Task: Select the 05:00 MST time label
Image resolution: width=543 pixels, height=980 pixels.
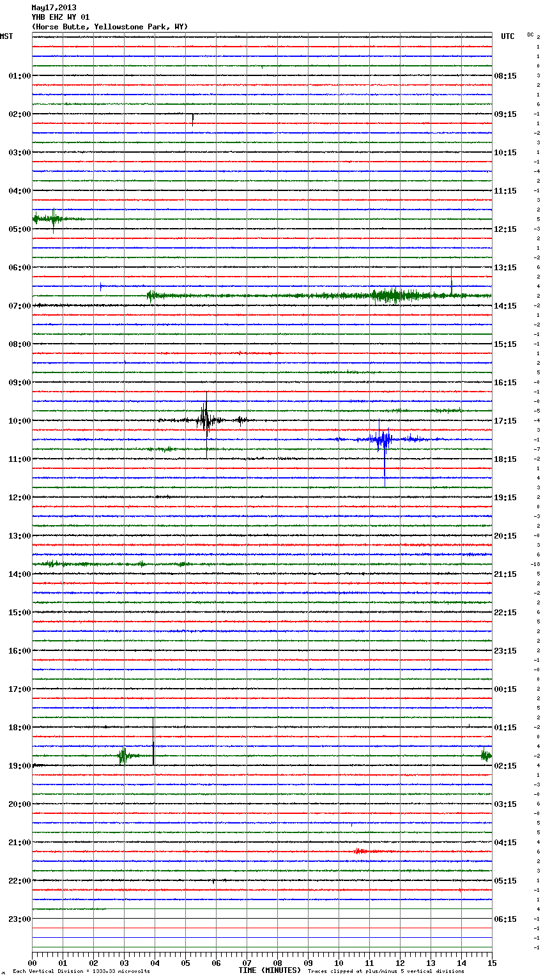Action: pyautogui.click(x=20, y=229)
